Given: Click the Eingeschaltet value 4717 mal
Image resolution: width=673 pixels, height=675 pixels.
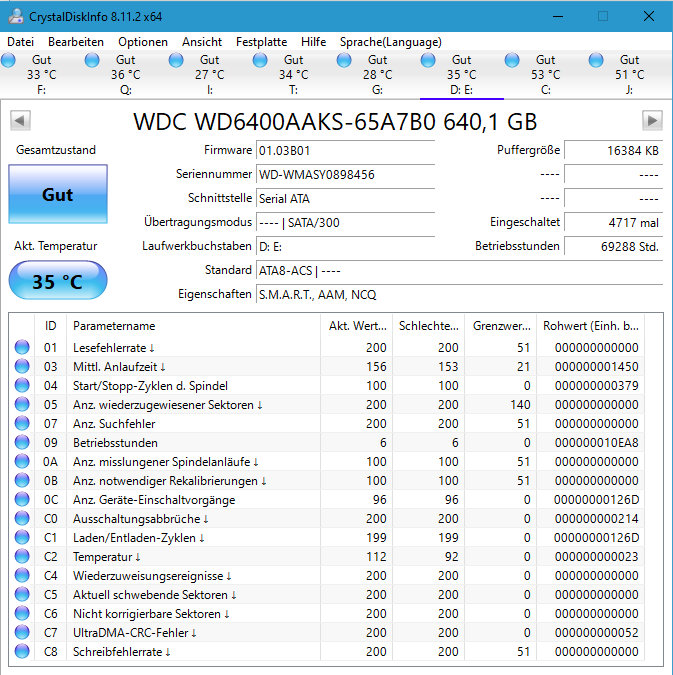Looking at the screenshot, I should tap(614, 223).
